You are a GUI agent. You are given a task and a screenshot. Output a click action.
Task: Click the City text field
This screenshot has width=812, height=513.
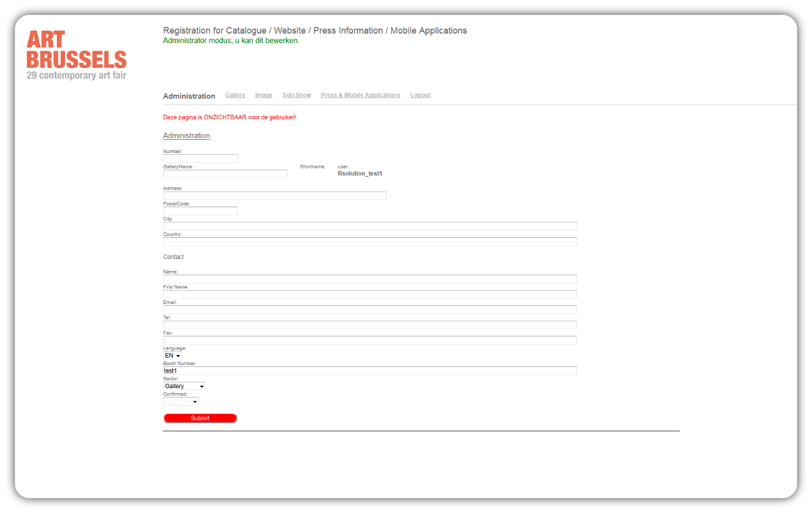click(370, 226)
